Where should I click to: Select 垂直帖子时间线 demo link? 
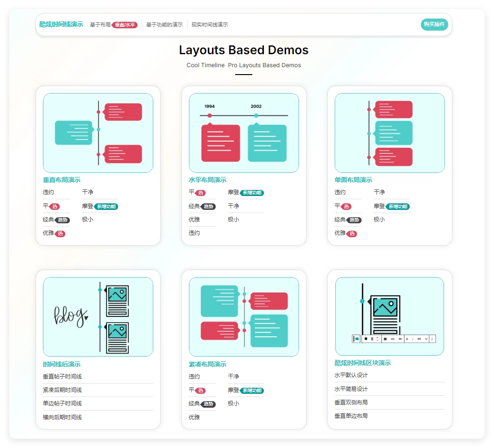click(63, 377)
